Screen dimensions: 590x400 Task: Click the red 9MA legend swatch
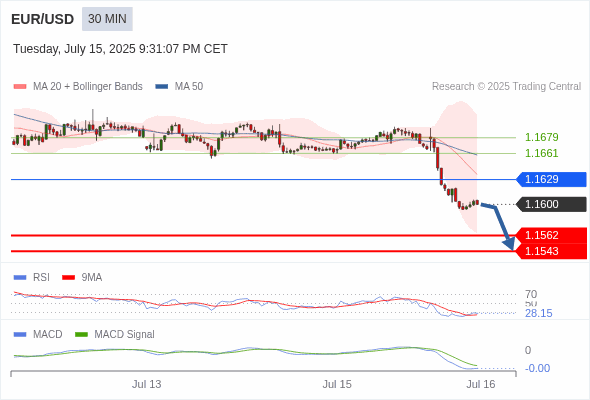tap(68, 278)
